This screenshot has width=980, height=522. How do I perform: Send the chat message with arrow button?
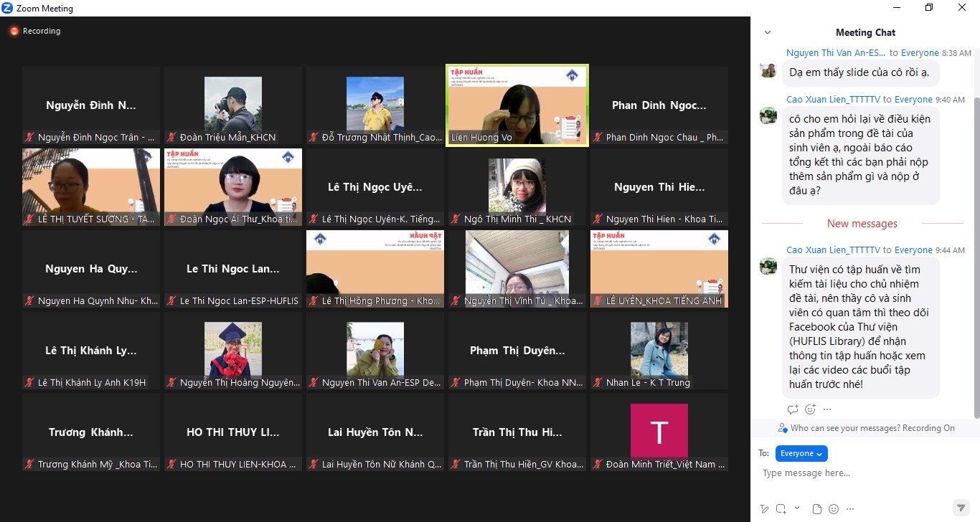pos(961,508)
